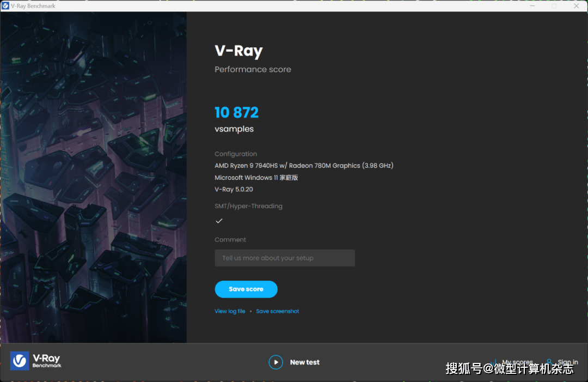Click the cyberpunk city artwork panel
588x382 pixels.
[x=94, y=177]
